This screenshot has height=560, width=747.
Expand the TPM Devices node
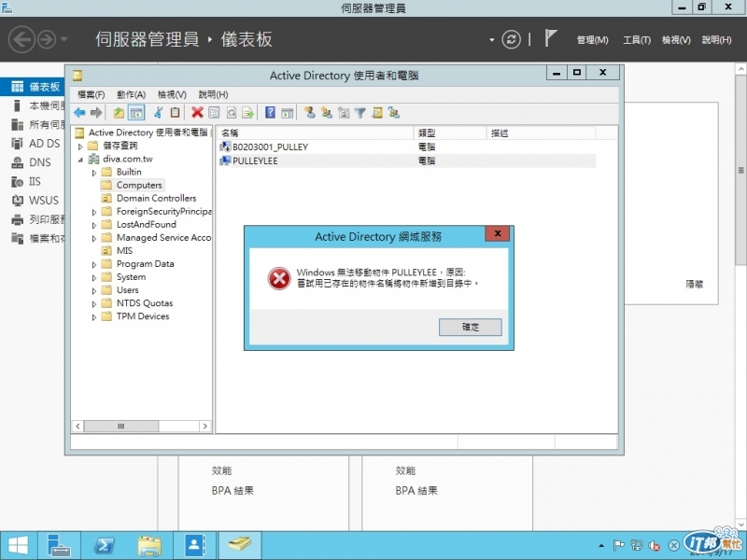point(94,316)
